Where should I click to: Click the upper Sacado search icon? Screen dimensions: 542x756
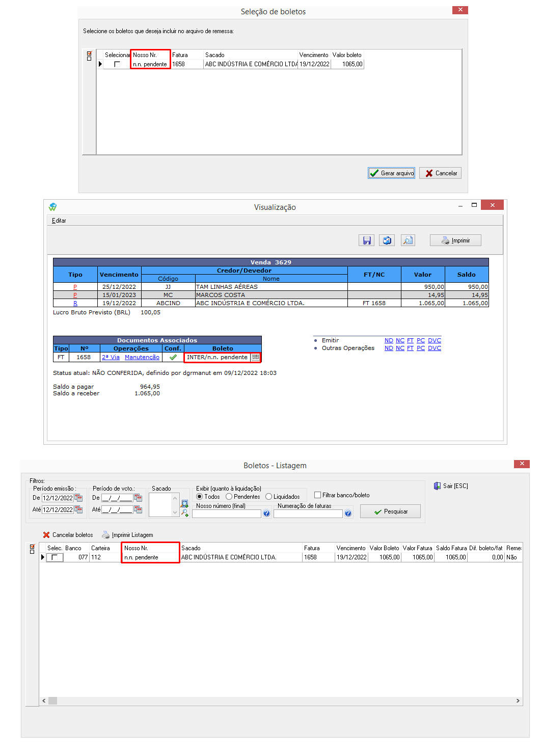point(184,503)
